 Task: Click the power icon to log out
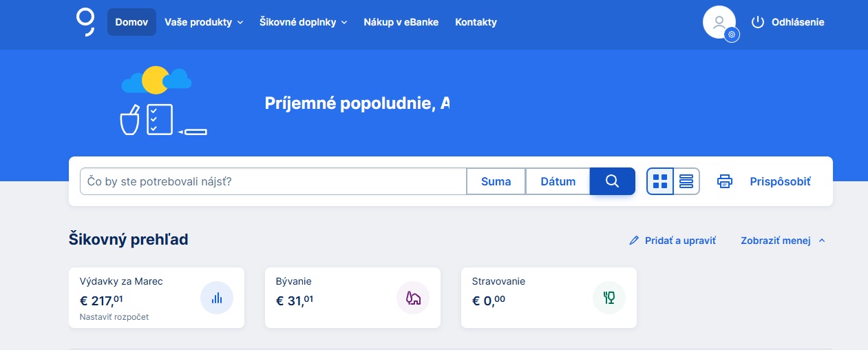point(758,22)
